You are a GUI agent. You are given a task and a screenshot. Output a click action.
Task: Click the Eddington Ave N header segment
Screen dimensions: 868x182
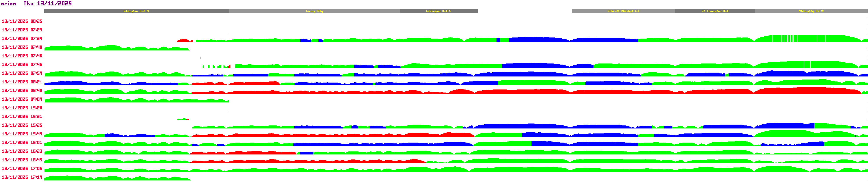[136, 11]
